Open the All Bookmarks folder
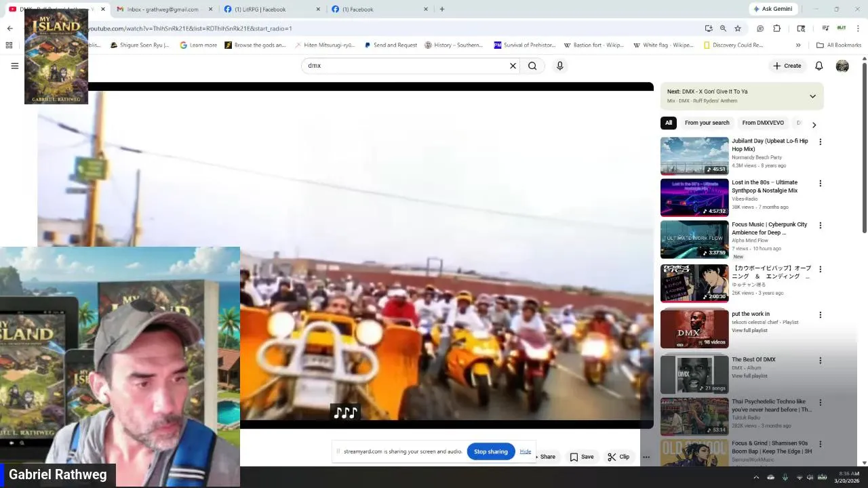The height and width of the screenshot is (488, 868). [839, 45]
